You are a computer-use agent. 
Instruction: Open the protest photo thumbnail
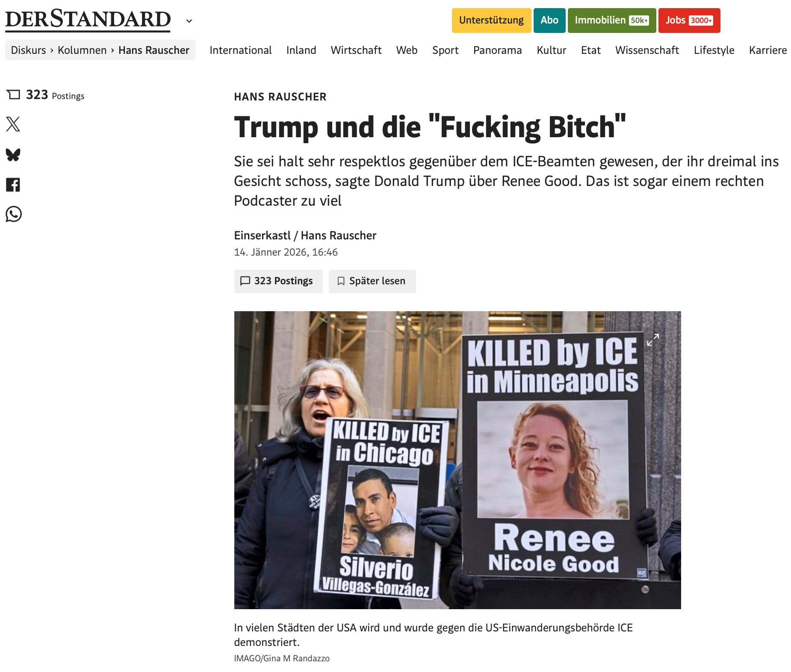point(457,460)
